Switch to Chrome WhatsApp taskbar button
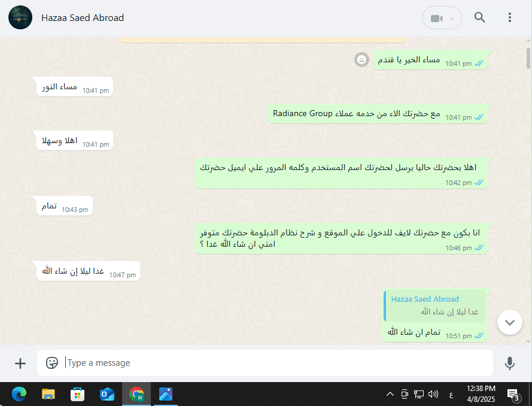This screenshot has width=532, height=406. 136,394
